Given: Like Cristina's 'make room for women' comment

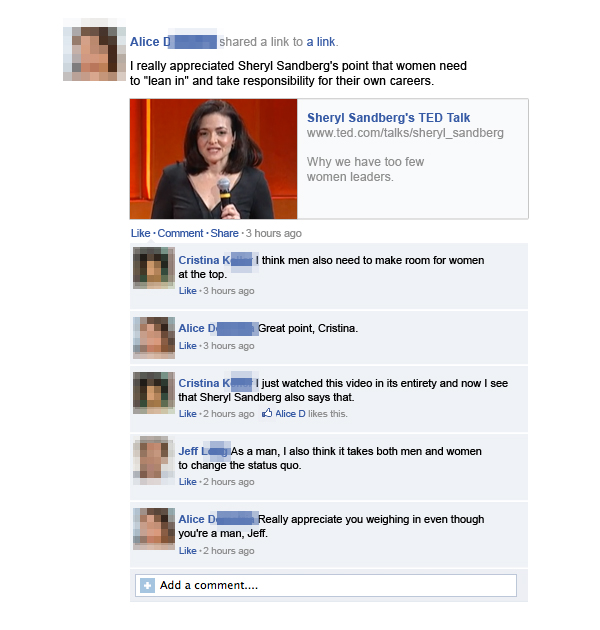Looking at the screenshot, I should click(188, 290).
